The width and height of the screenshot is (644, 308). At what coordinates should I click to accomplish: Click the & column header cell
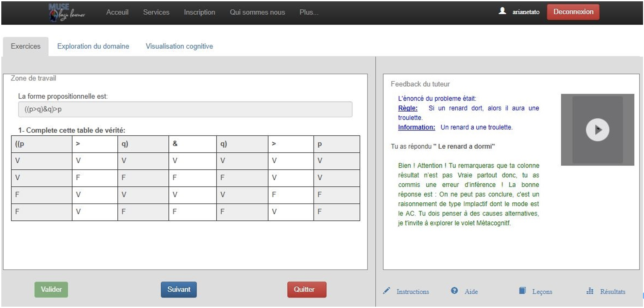[193, 144]
